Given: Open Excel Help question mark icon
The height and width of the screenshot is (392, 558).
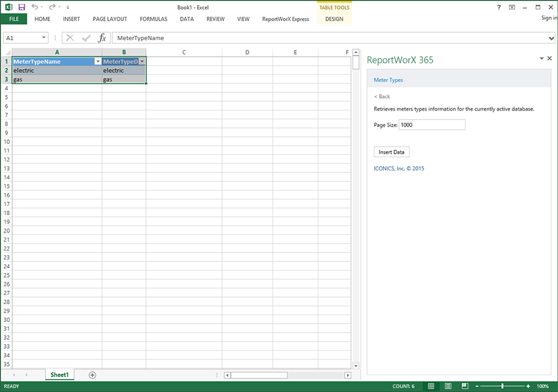Looking at the screenshot, I should (x=499, y=7).
